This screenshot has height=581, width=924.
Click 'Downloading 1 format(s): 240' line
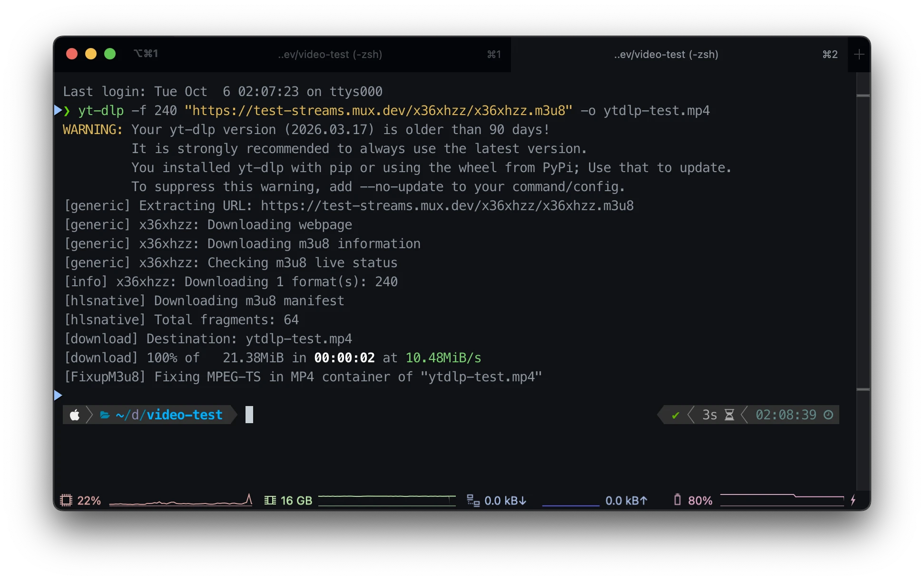tap(231, 282)
